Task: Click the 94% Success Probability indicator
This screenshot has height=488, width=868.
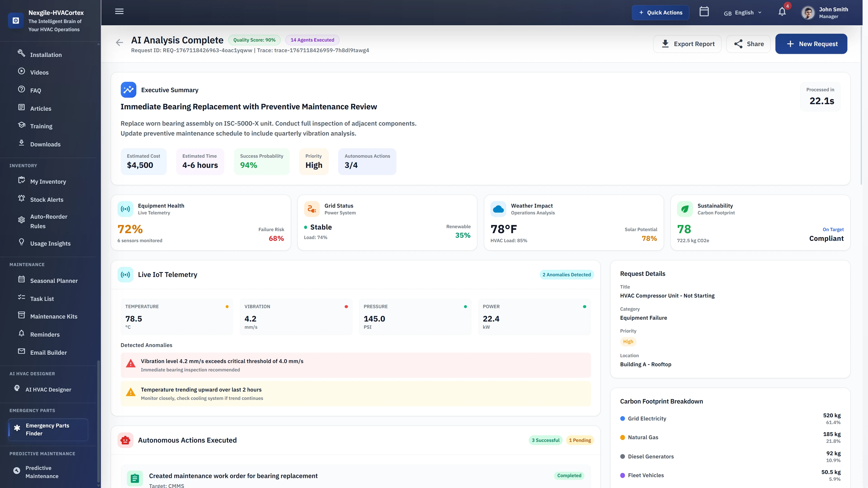Action: pos(262,162)
